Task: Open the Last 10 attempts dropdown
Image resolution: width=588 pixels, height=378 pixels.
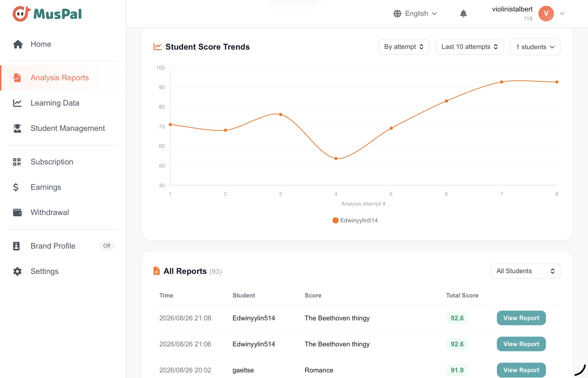Action: tap(469, 47)
